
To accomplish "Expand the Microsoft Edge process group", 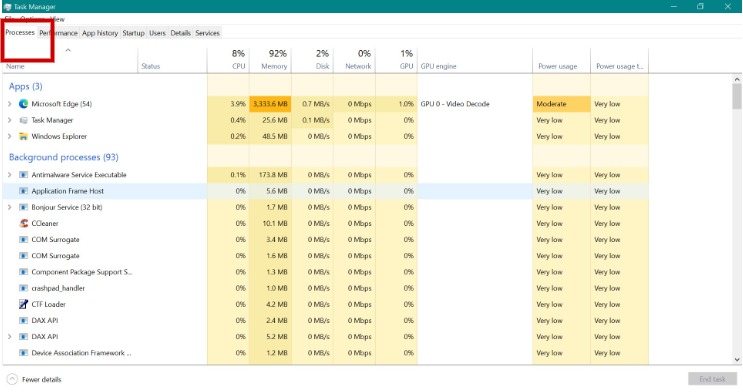I will (9, 104).
